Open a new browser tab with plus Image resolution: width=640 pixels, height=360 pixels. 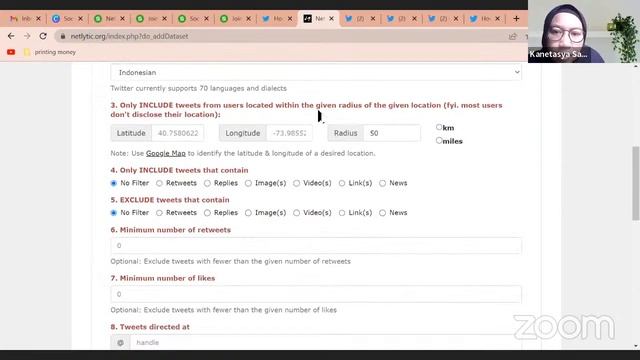516,18
